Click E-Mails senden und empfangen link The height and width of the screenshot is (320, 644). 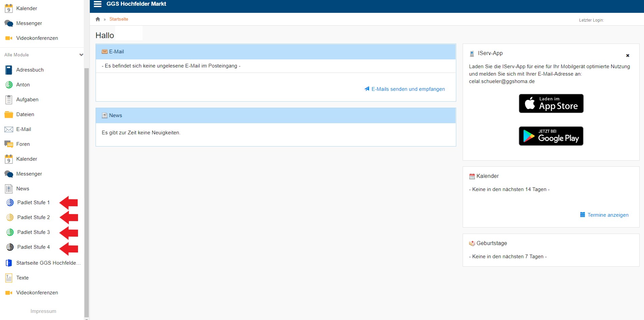408,89
